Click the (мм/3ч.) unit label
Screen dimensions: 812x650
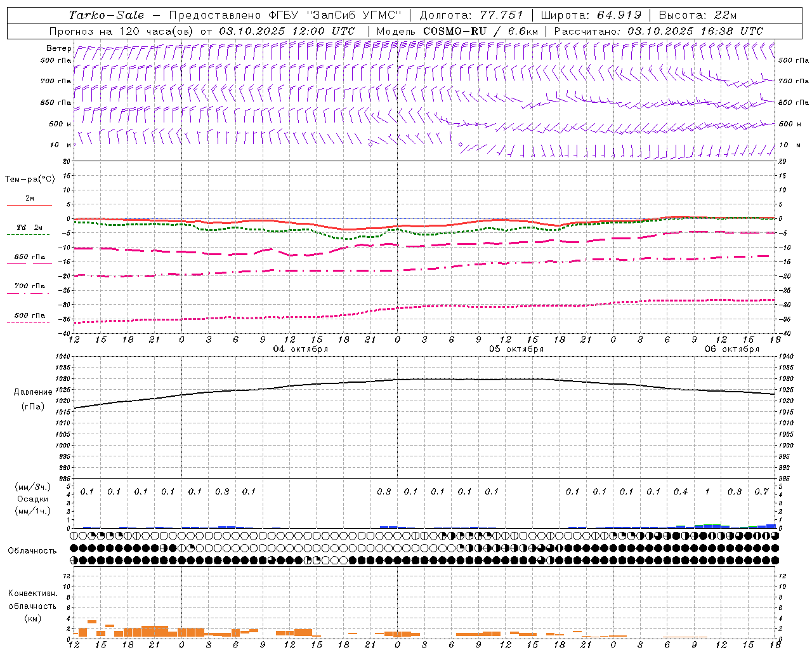(33, 487)
